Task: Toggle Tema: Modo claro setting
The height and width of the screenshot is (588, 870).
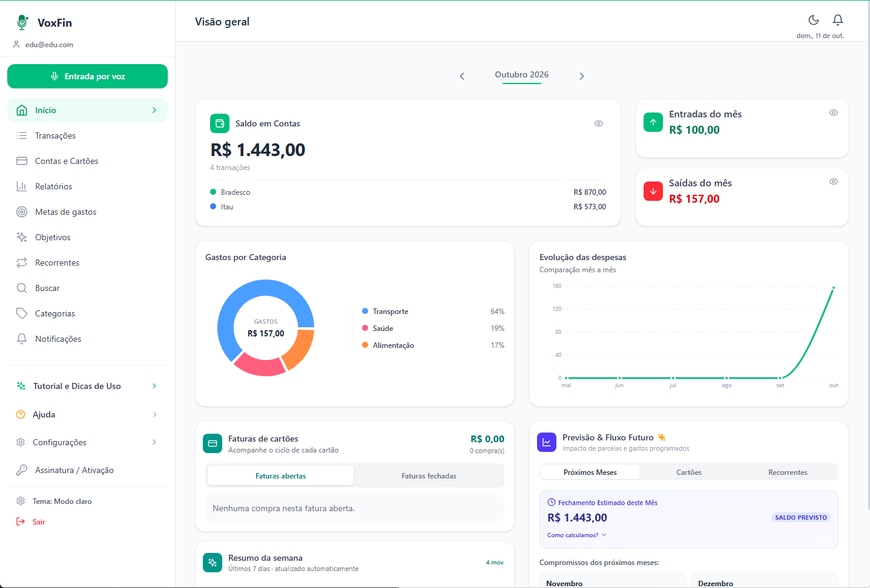Action: (87, 501)
